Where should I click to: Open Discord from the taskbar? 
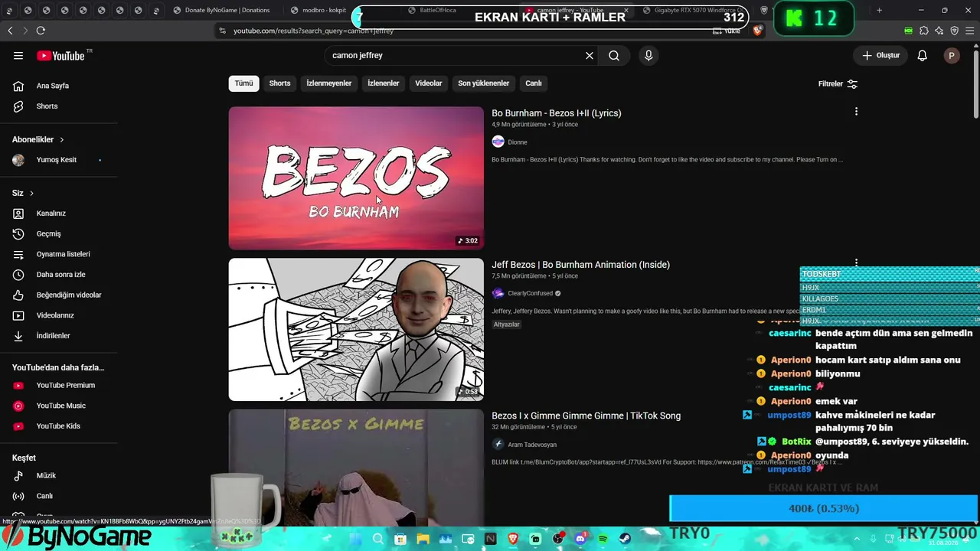click(580, 540)
